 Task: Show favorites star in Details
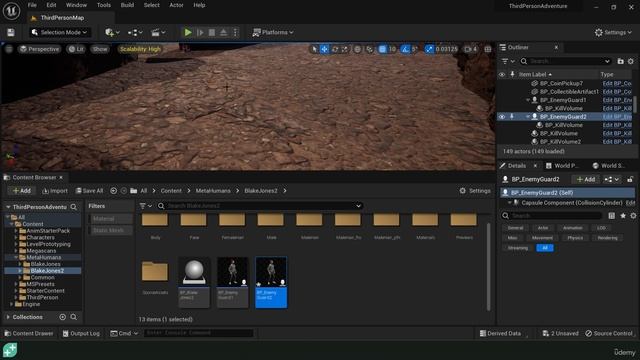[x=623, y=216]
